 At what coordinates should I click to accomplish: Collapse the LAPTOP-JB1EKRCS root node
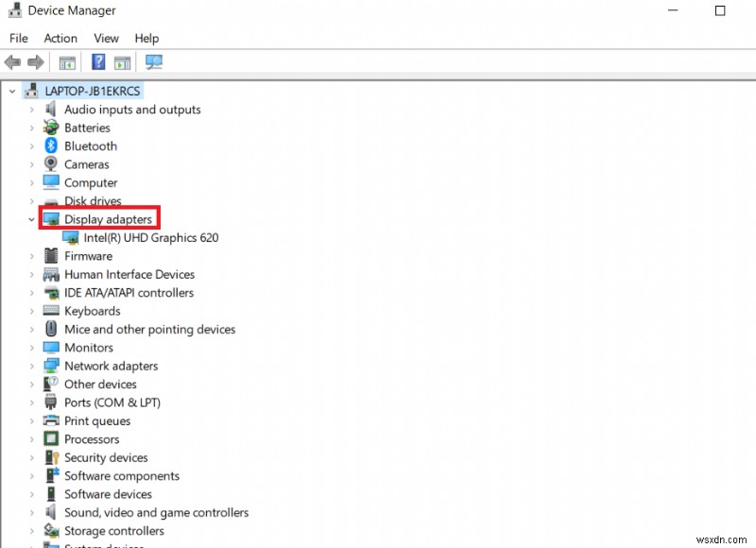[12, 91]
